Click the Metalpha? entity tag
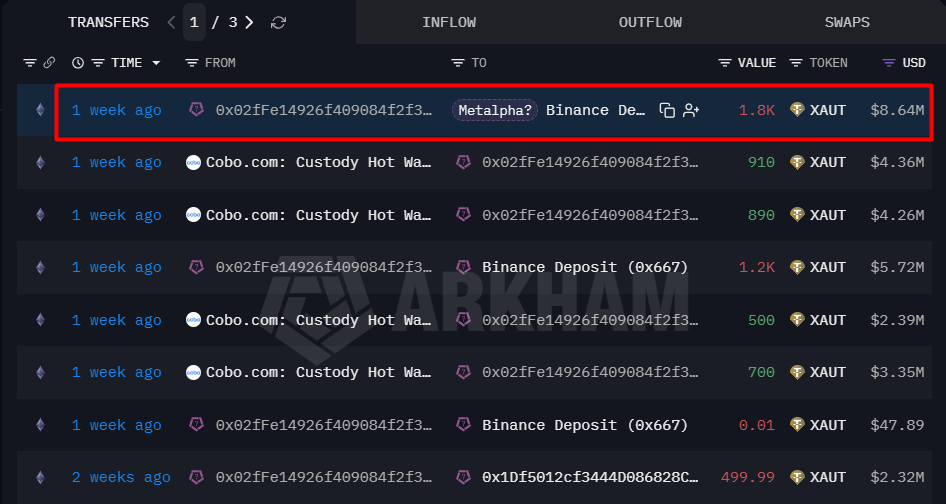The image size is (946, 504). (x=495, y=110)
